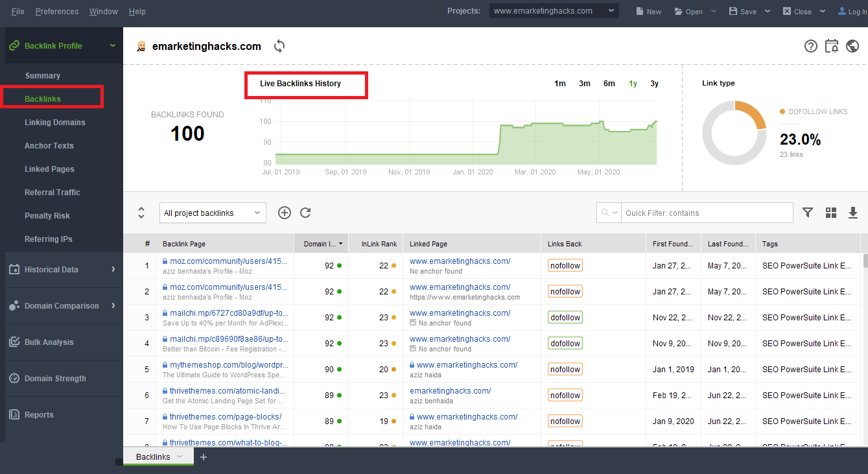Screen dimensions: 868x474
Task: Open Referring IPs in sidebar
Action: tap(49, 239)
